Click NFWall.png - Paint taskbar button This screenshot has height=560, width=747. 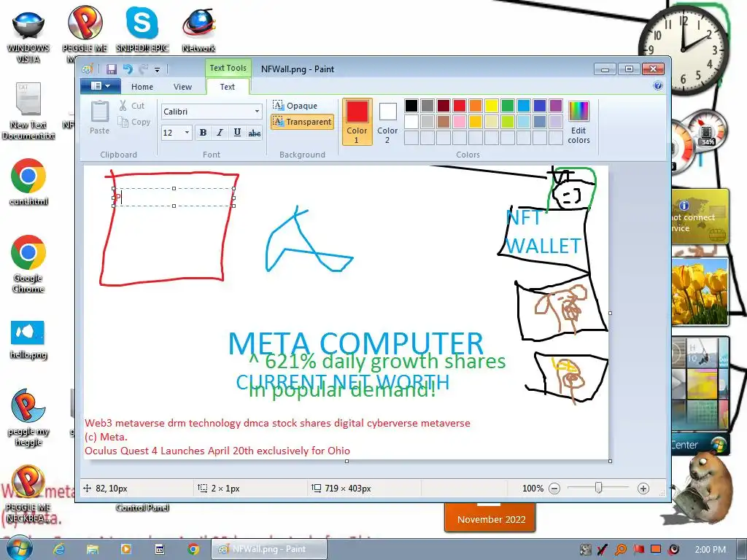pos(269,549)
